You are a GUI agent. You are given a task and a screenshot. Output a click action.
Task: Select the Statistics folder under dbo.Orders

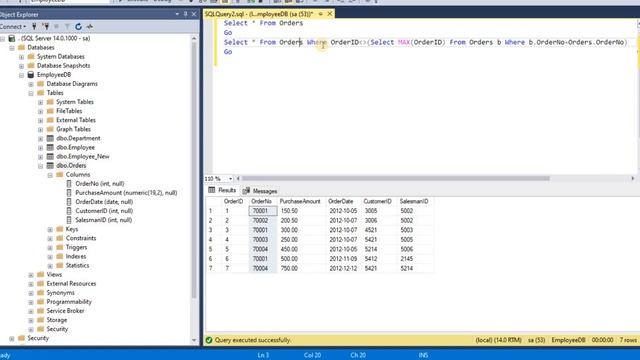click(78, 265)
